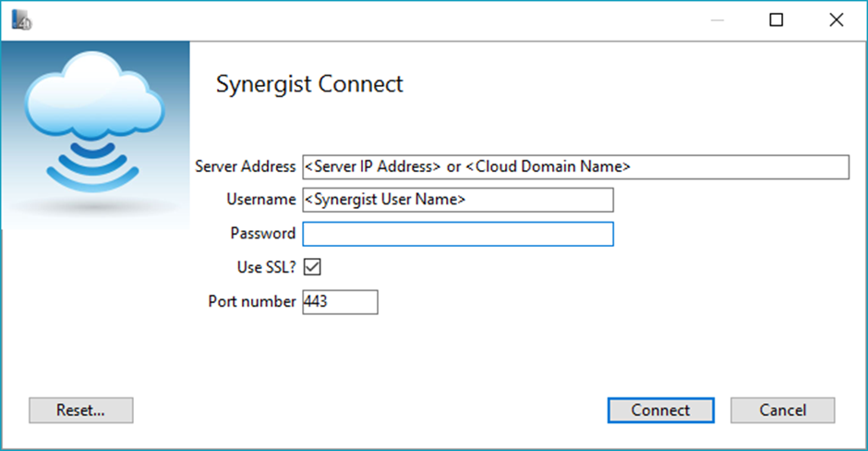Click the 'Synergist Connect' heading text
The height and width of the screenshot is (451, 868).
[x=309, y=84]
